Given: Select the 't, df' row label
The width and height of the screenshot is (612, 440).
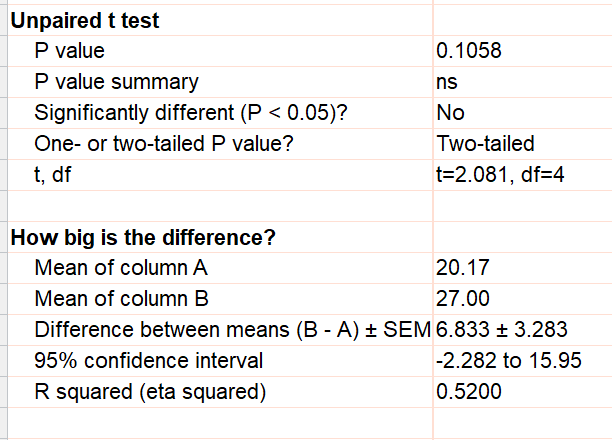Looking at the screenshot, I should click(x=56, y=174).
